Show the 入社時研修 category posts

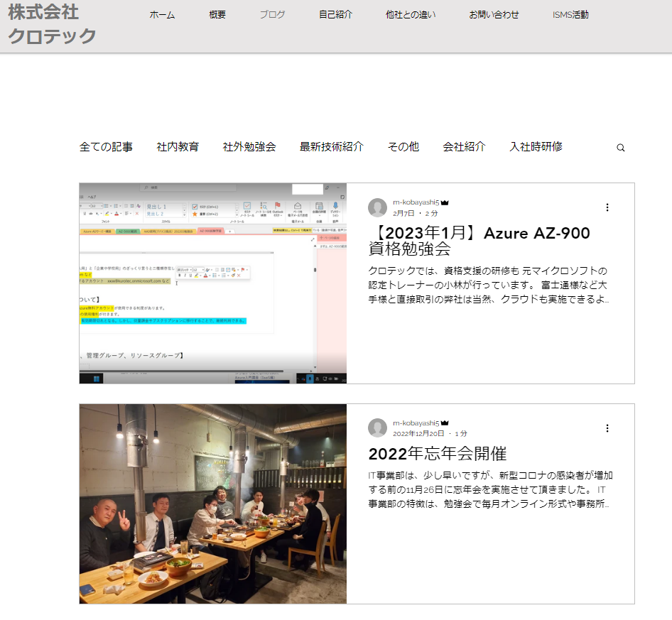[536, 147]
